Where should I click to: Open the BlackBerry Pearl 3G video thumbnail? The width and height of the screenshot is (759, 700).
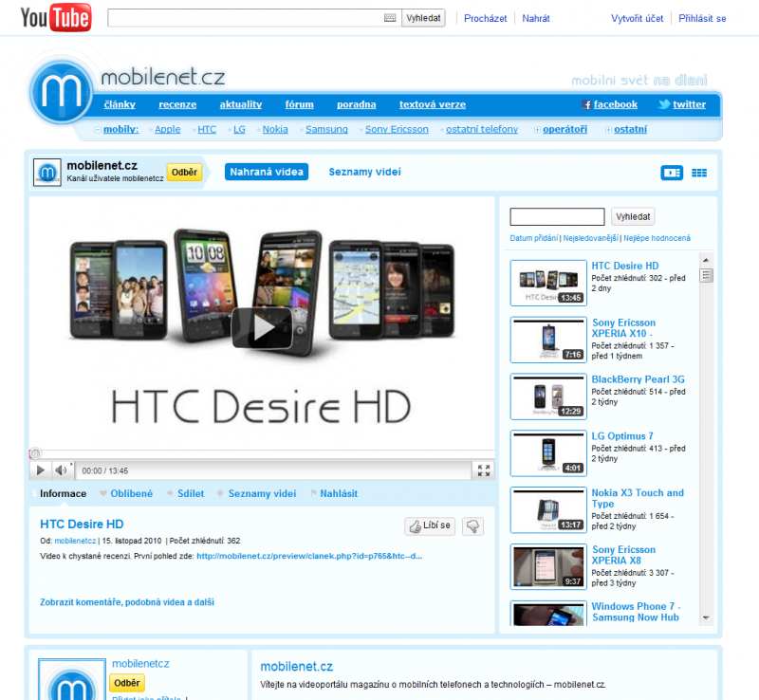[x=541, y=396]
